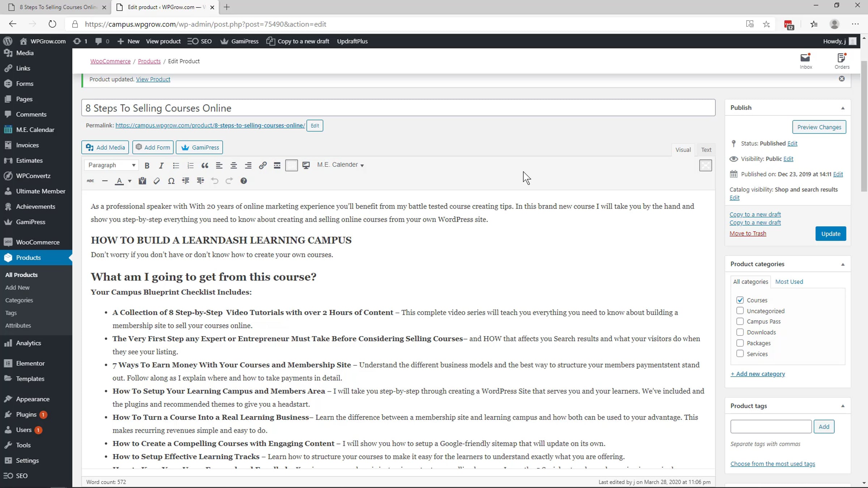Click the product tags input field
This screenshot has width=868, height=488.
[771, 427]
